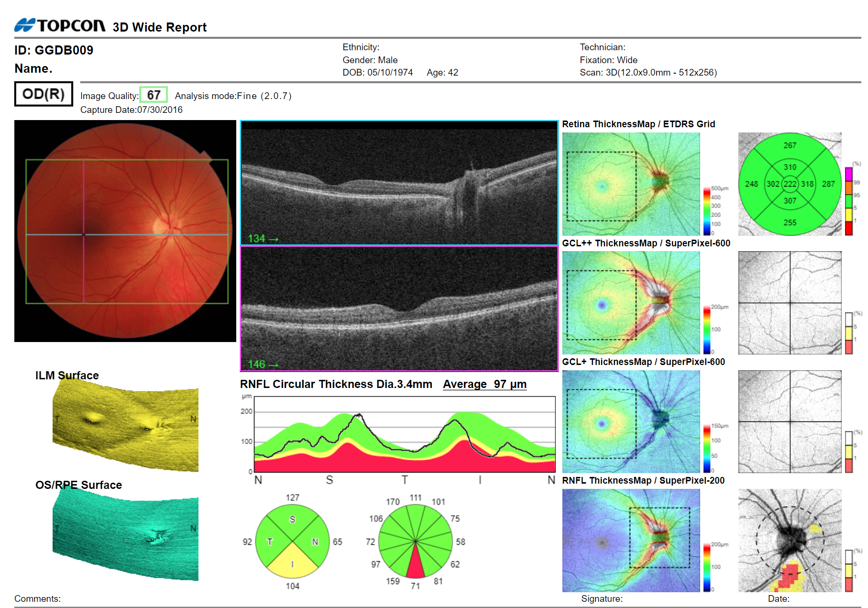
Task: Expand the 146 arrow on lower B-scan
Action: 264,364
